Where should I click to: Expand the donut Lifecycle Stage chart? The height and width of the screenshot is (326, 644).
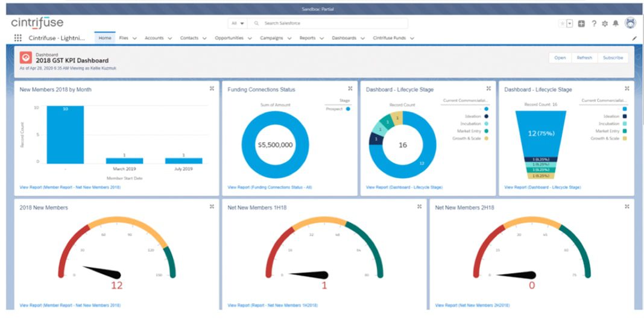tap(489, 88)
